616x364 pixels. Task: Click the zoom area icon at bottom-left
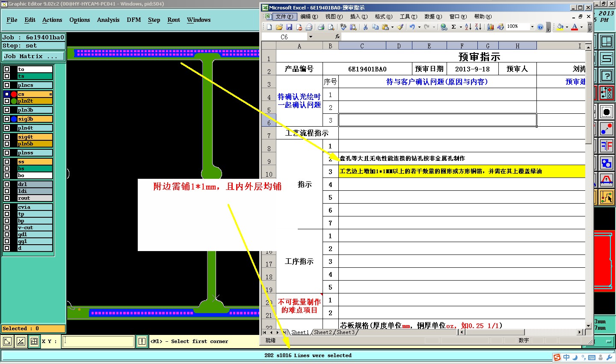tap(7, 341)
